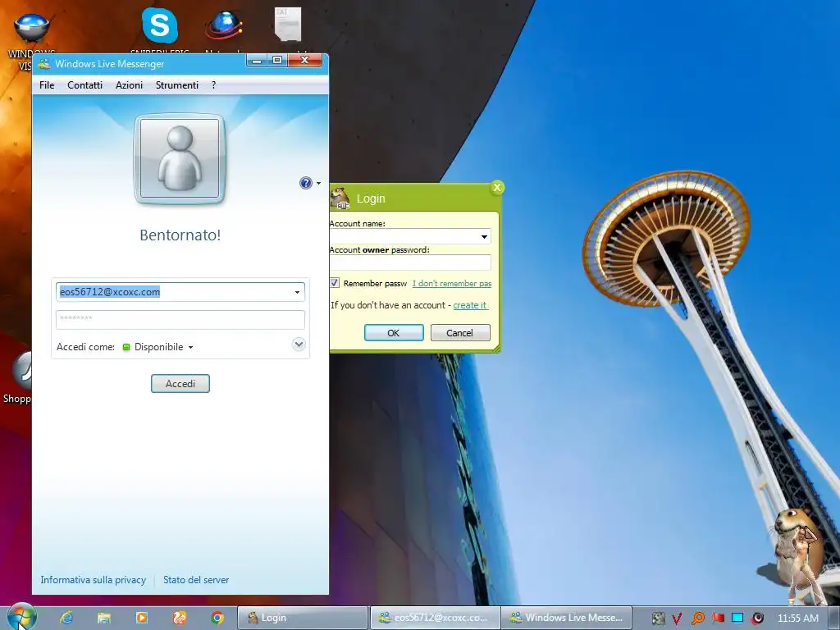The height and width of the screenshot is (630, 840).
Task: Open Stato del server link
Action: (196, 580)
